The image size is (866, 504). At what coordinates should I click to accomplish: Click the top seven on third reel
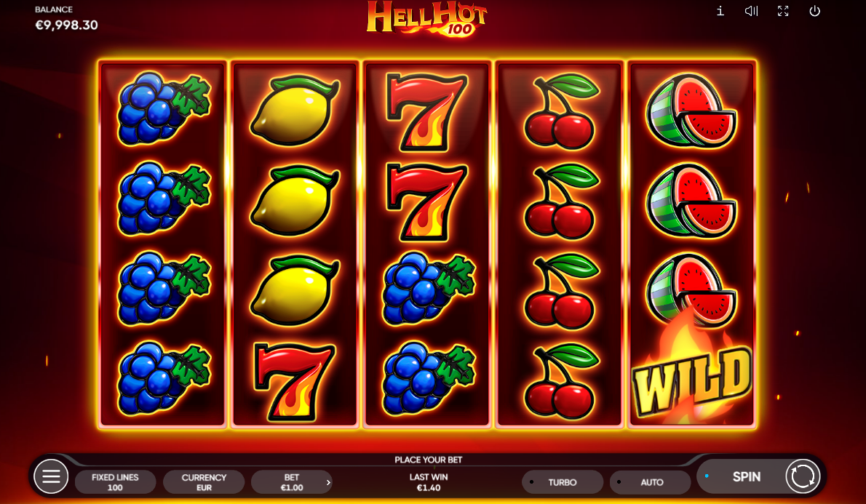coord(426,111)
